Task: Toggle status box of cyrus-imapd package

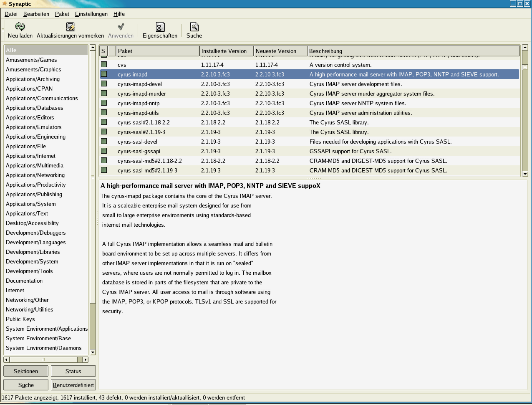Action: tap(104, 74)
